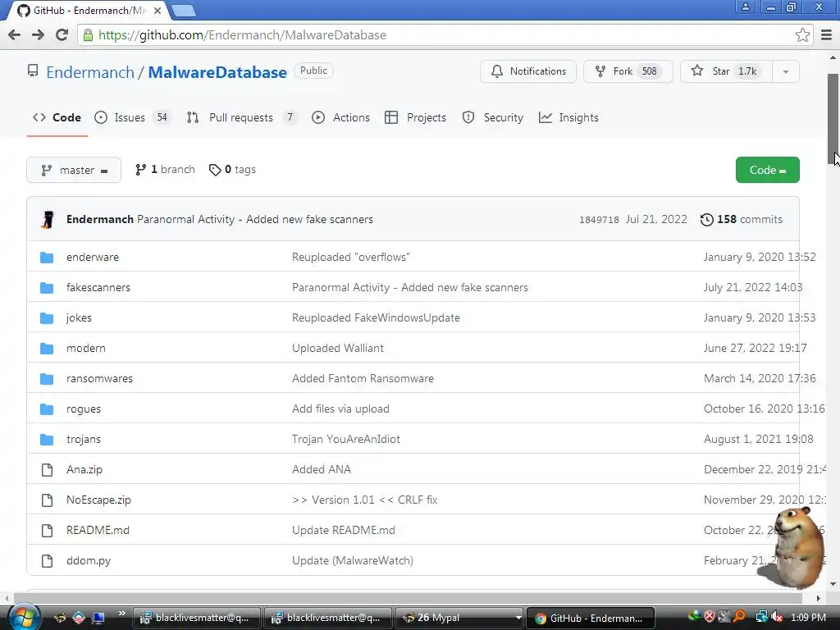The height and width of the screenshot is (630, 840).
Task: Open commit 'Added Fantom Ransomware'
Action: [363, 379]
